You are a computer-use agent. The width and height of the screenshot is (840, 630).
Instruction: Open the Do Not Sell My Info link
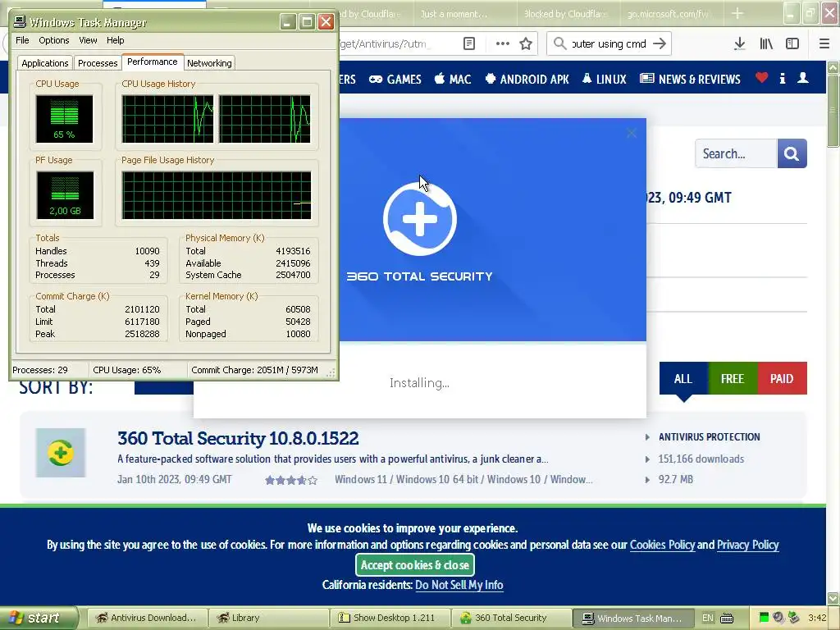tap(459, 585)
